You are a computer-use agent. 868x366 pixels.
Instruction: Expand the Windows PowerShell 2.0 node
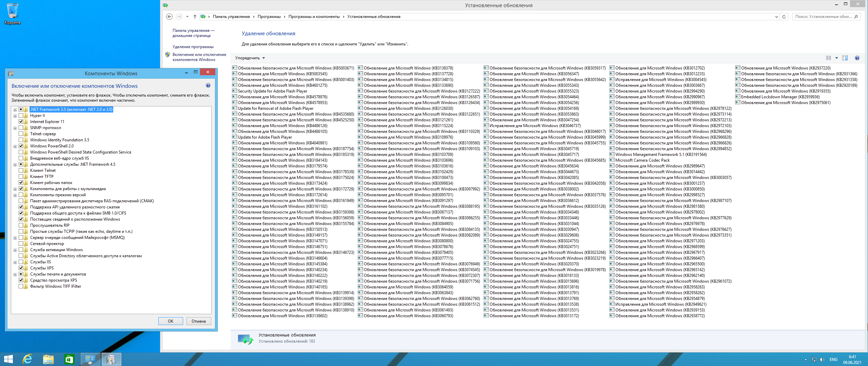[x=15, y=146]
